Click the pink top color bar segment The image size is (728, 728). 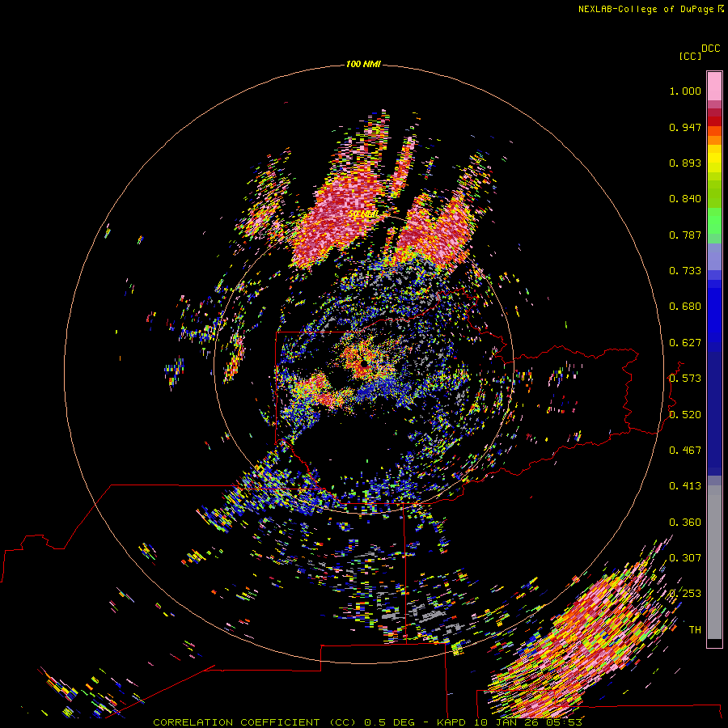714,87
